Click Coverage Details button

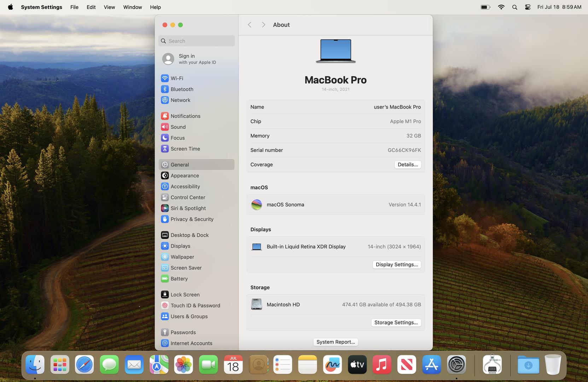[x=408, y=164]
